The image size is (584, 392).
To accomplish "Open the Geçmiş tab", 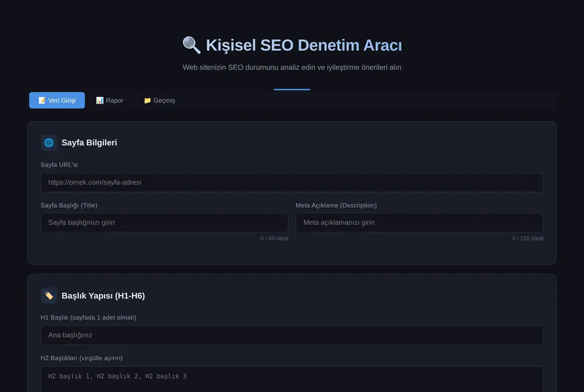I will 159,100.
